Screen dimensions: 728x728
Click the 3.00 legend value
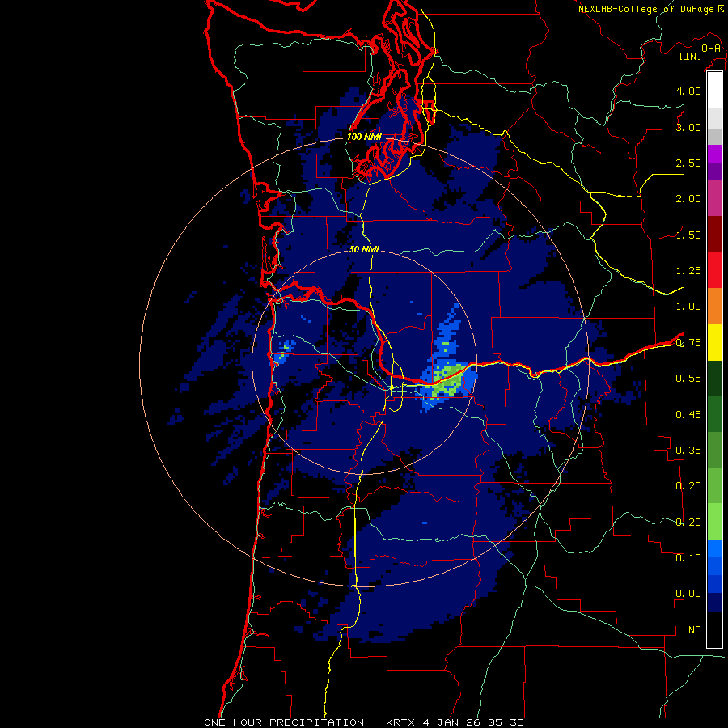(x=688, y=127)
